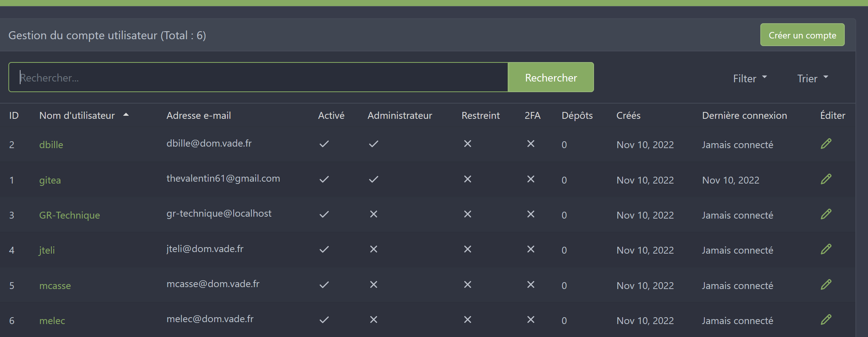Open the melec username link

[52, 321]
